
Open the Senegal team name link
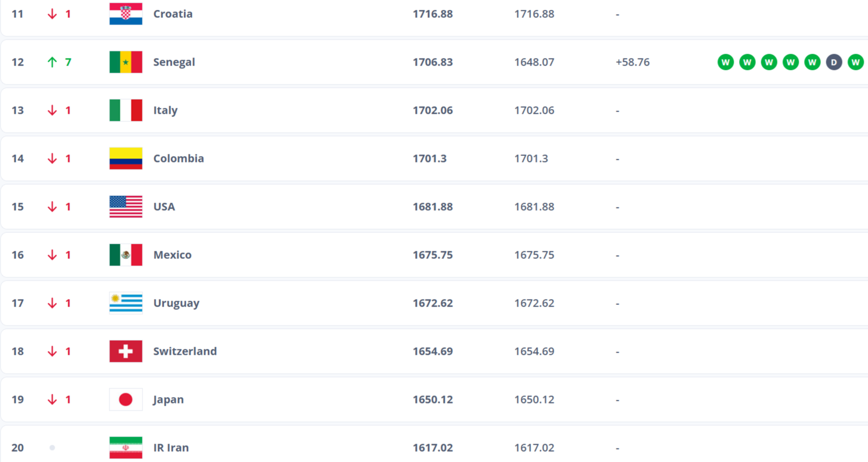click(x=174, y=62)
